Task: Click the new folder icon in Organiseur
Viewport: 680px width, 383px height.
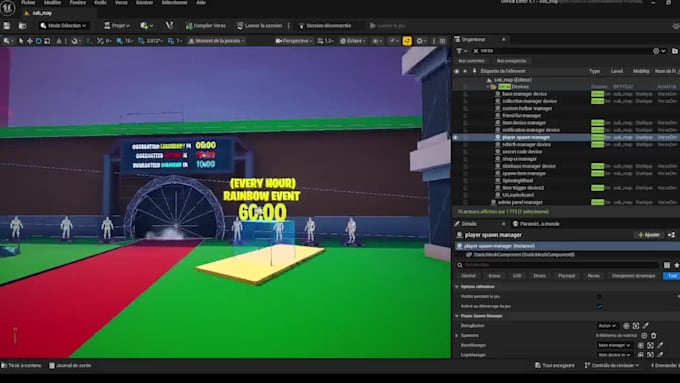Action: coord(674,51)
